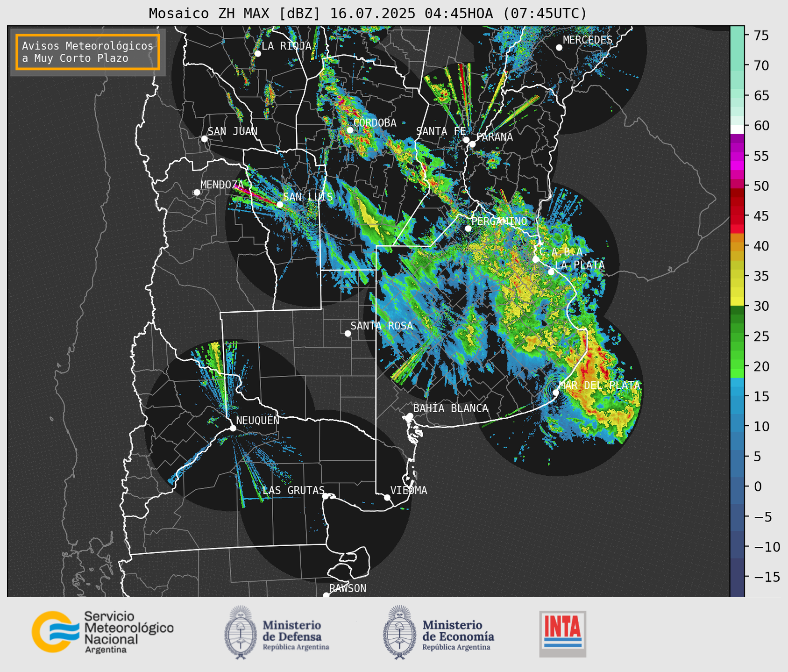Click the 10 dBZ blue colorbar segment

click(x=737, y=427)
